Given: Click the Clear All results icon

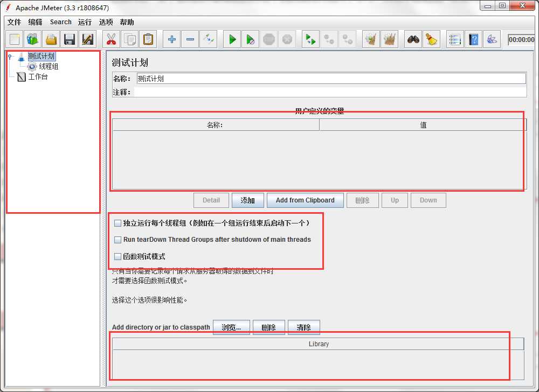Looking at the screenshot, I should 390,39.
